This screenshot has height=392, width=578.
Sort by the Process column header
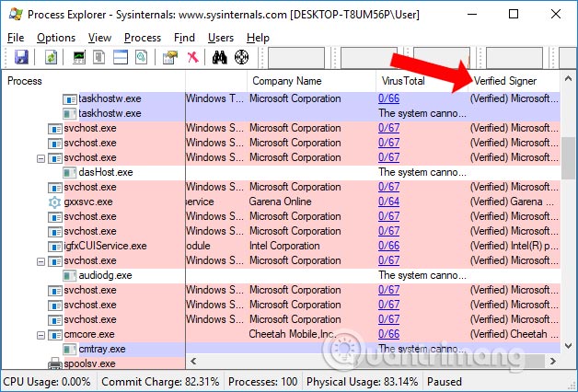pyautogui.click(x=94, y=81)
